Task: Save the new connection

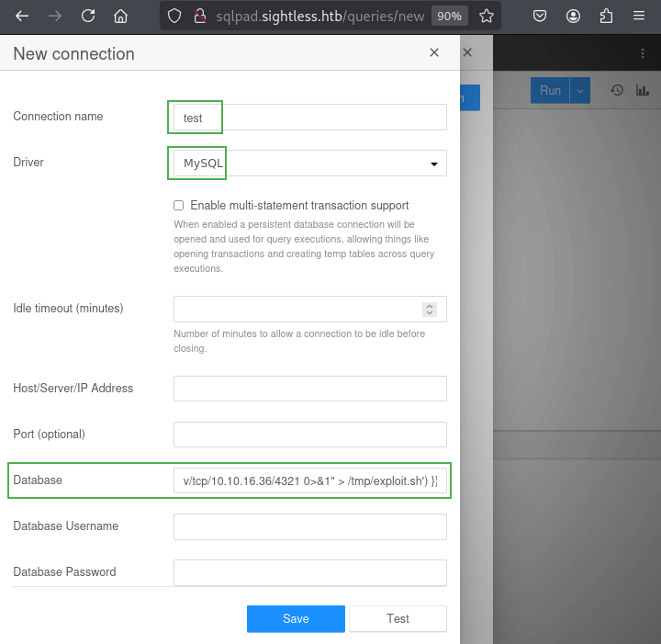Action: tap(296, 618)
